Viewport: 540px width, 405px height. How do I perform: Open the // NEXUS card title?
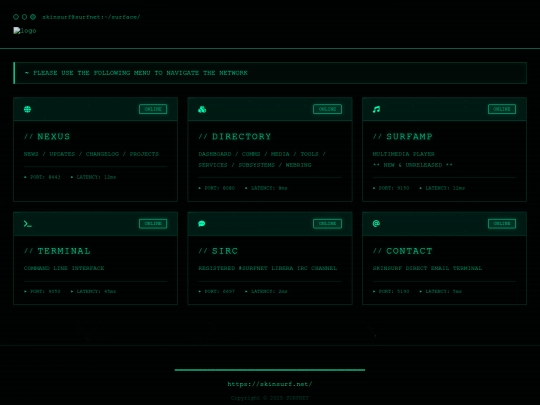click(x=47, y=136)
